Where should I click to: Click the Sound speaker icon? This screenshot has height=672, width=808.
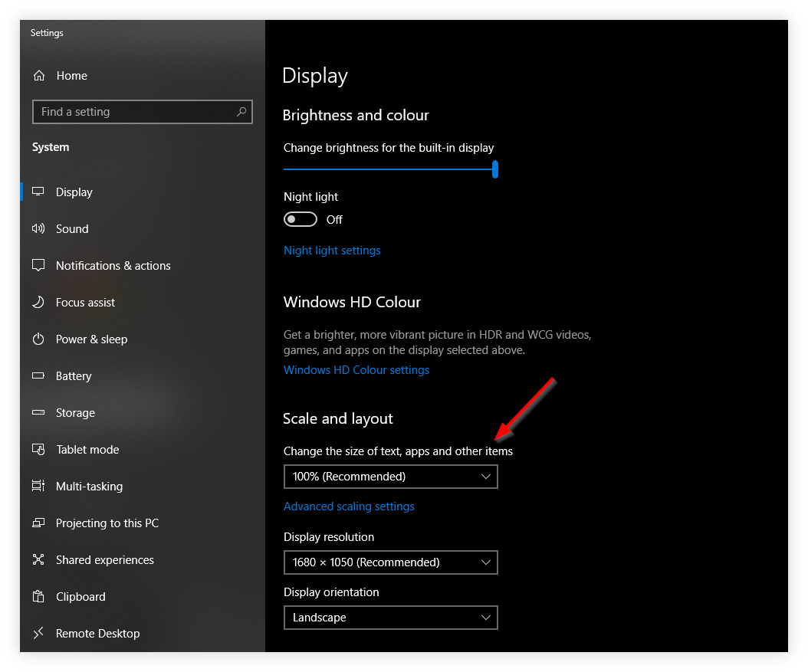coord(38,228)
